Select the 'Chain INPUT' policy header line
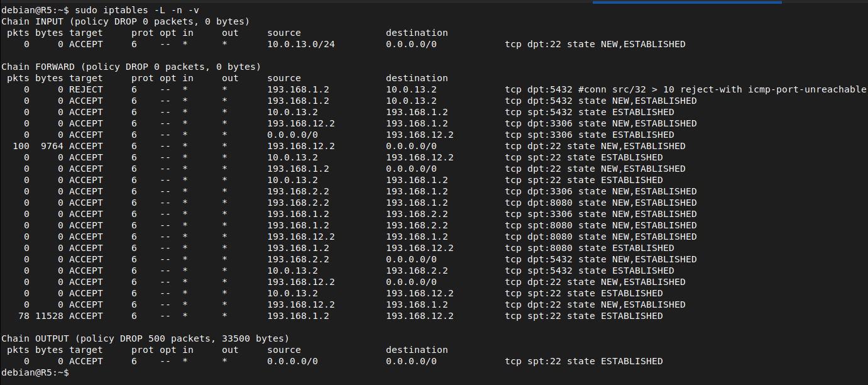Screen dimensions: 868x385 click(x=126, y=21)
